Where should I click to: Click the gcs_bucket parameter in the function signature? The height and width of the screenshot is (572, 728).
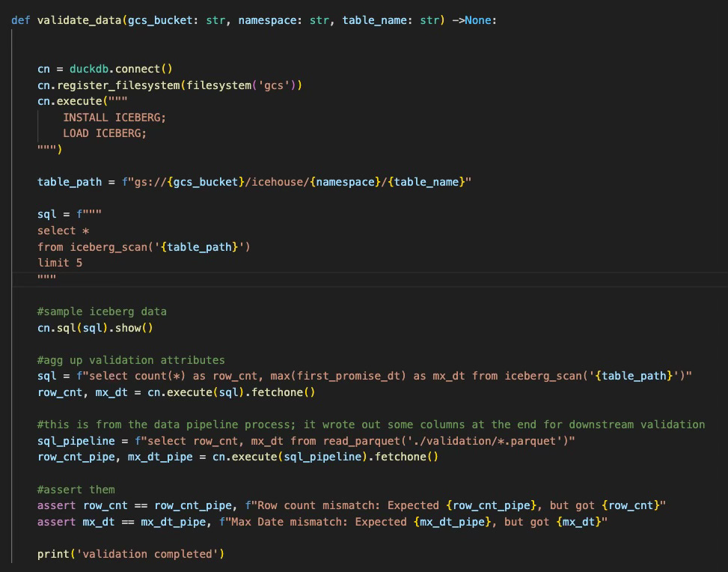[159, 20]
